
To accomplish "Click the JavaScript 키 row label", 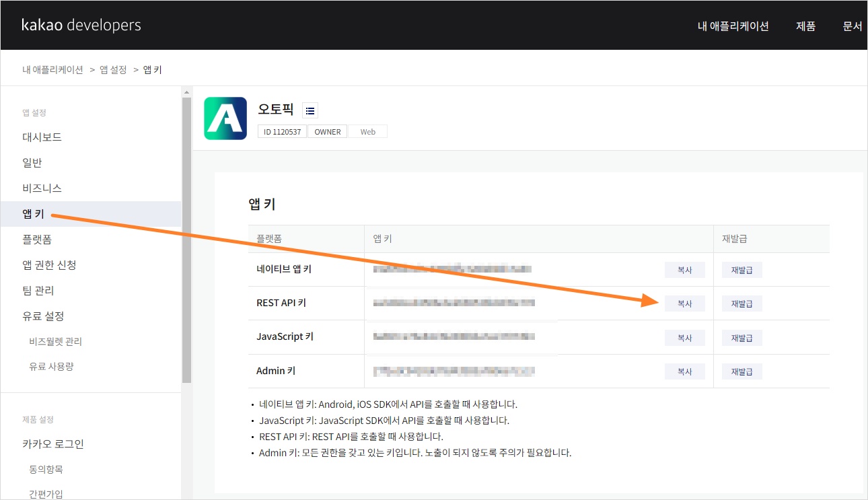I will coord(285,336).
